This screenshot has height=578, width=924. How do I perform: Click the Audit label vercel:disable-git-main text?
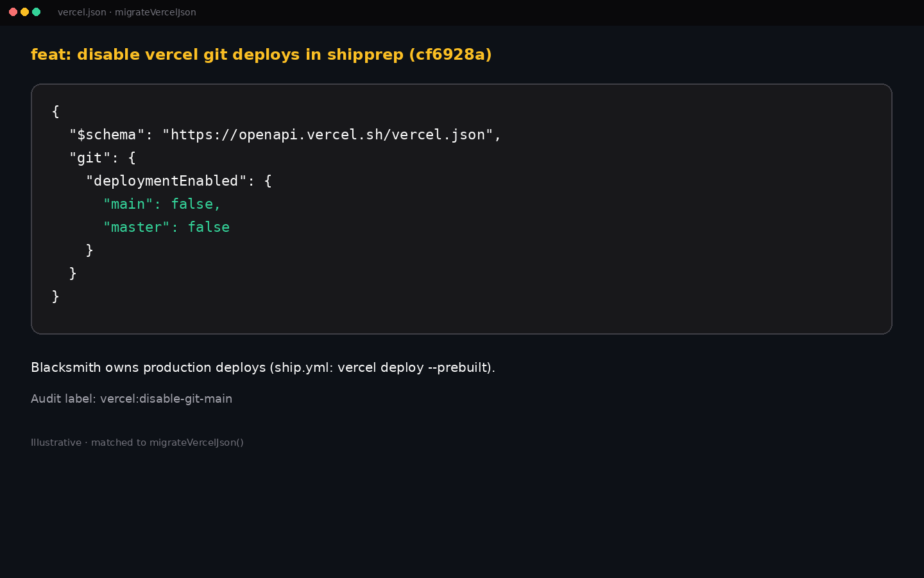click(x=132, y=399)
